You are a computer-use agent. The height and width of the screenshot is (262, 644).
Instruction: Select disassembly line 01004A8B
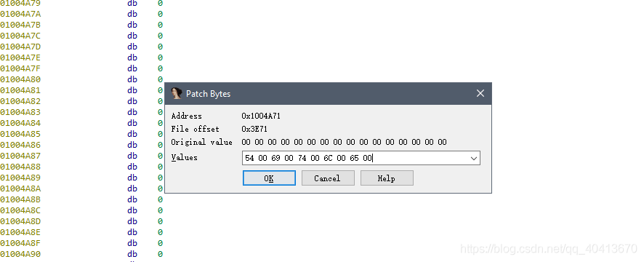point(81,199)
